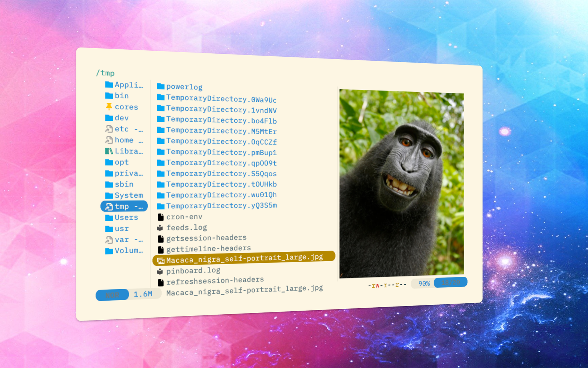
Task: Click the folder icon next to powerlog
Action: coord(161,86)
